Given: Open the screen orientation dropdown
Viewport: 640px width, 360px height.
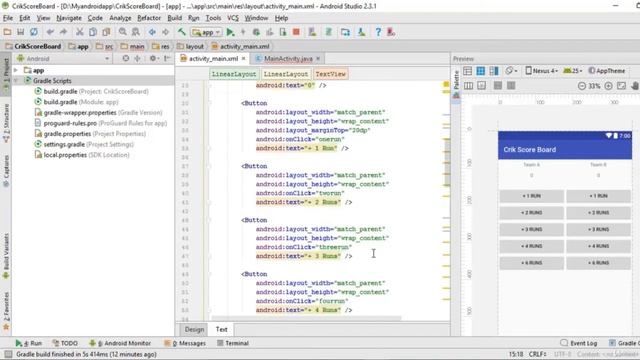Looking at the screenshot, I should pos(511,71).
